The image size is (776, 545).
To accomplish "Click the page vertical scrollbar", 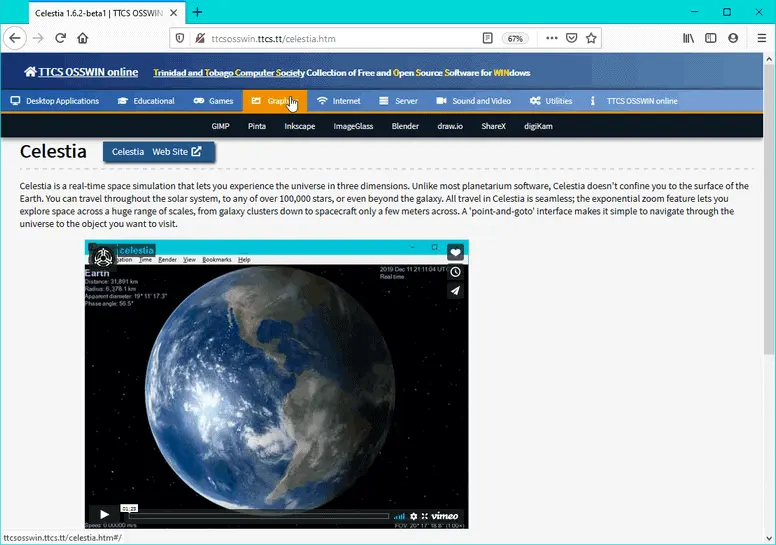I will 769,210.
